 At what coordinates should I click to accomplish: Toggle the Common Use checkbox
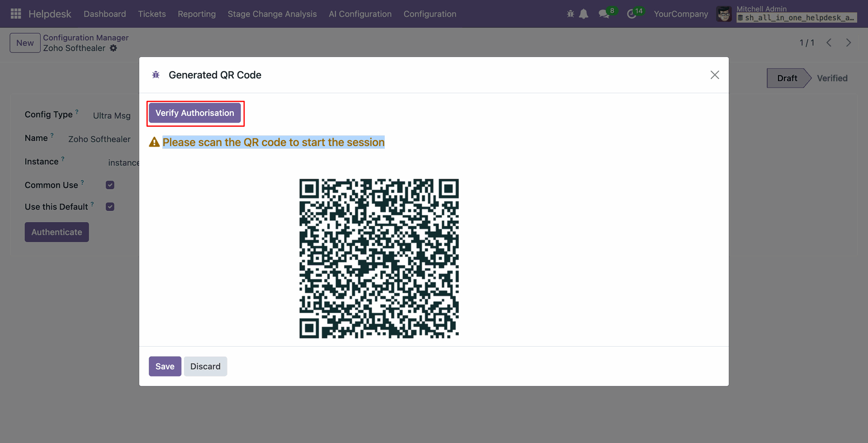pyautogui.click(x=110, y=185)
